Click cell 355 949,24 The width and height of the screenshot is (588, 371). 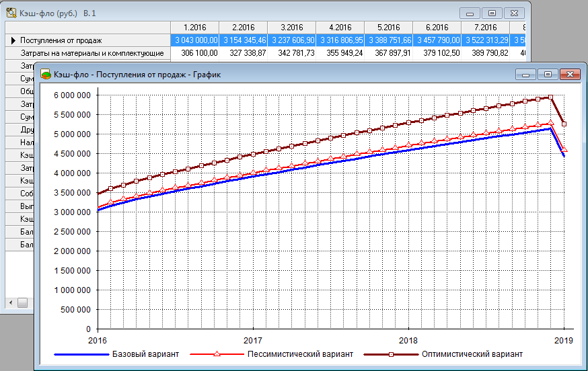point(340,53)
